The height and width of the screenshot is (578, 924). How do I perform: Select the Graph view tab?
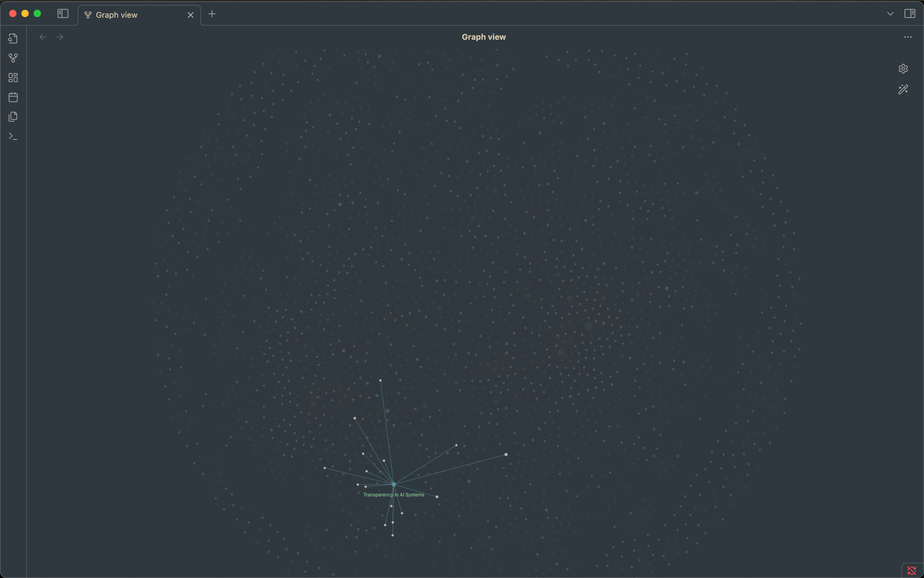[x=117, y=15]
